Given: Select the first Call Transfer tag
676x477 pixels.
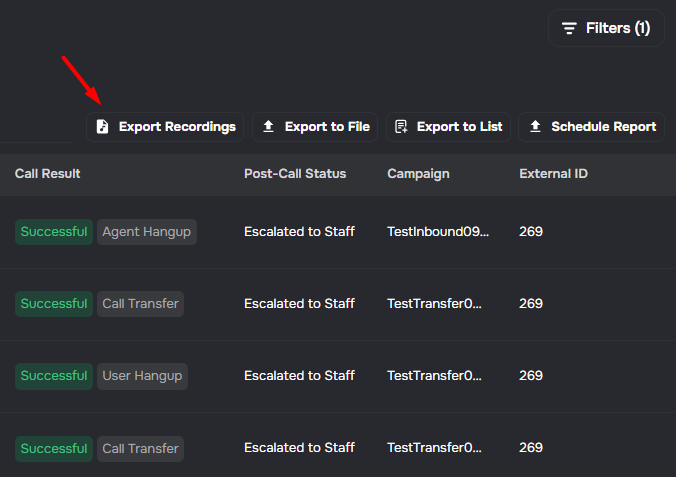Looking at the screenshot, I should point(141,304).
